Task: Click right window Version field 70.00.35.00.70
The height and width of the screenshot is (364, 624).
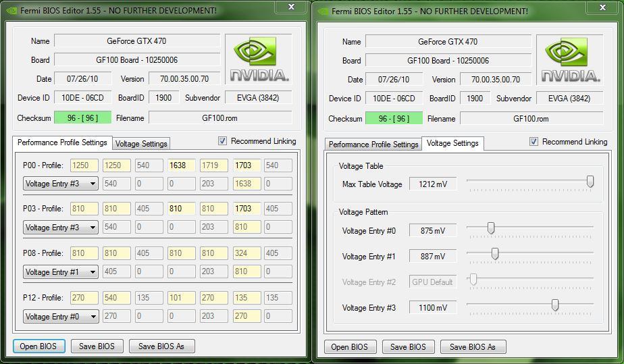Action: (x=496, y=79)
